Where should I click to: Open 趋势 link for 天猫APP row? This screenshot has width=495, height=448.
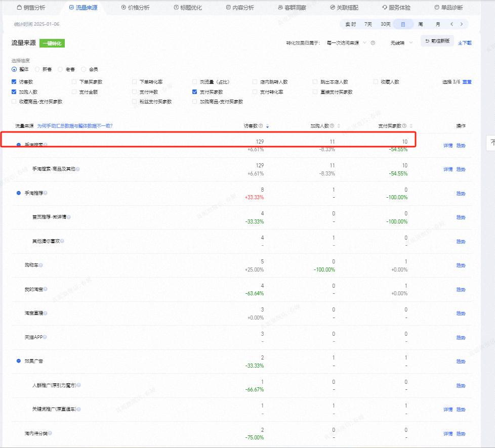coord(461,338)
